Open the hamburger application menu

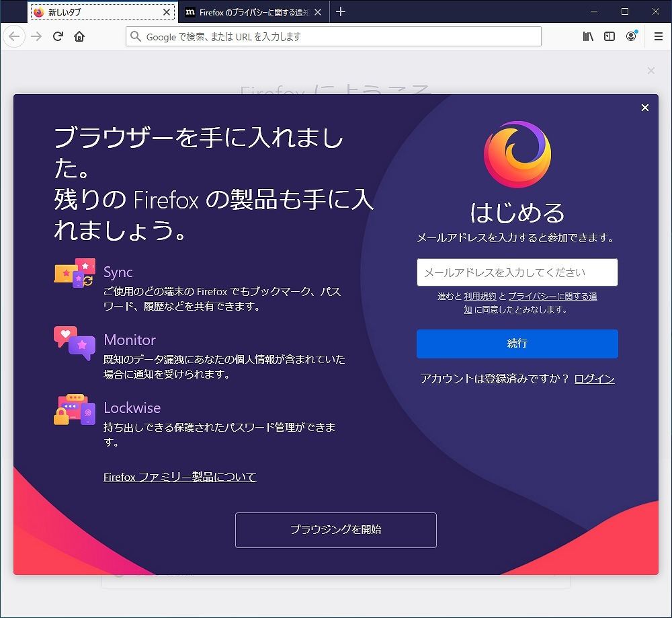[x=659, y=36]
